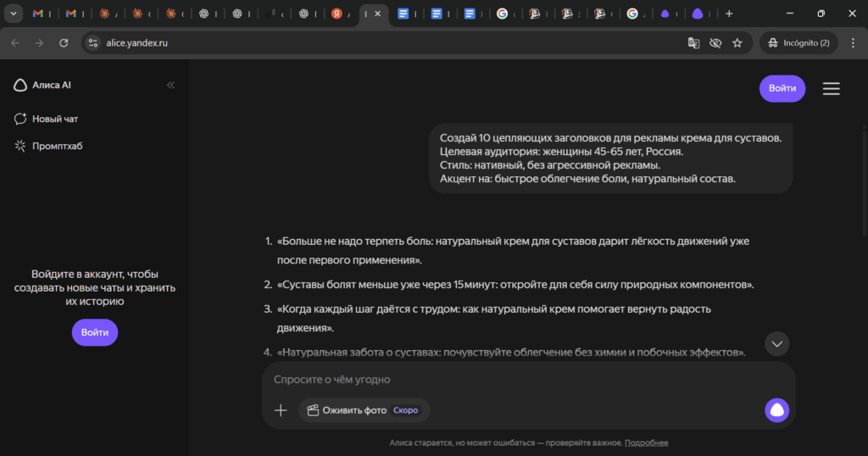Open Промптхаб in the sidebar
The image size is (868, 456).
[57, 146]
